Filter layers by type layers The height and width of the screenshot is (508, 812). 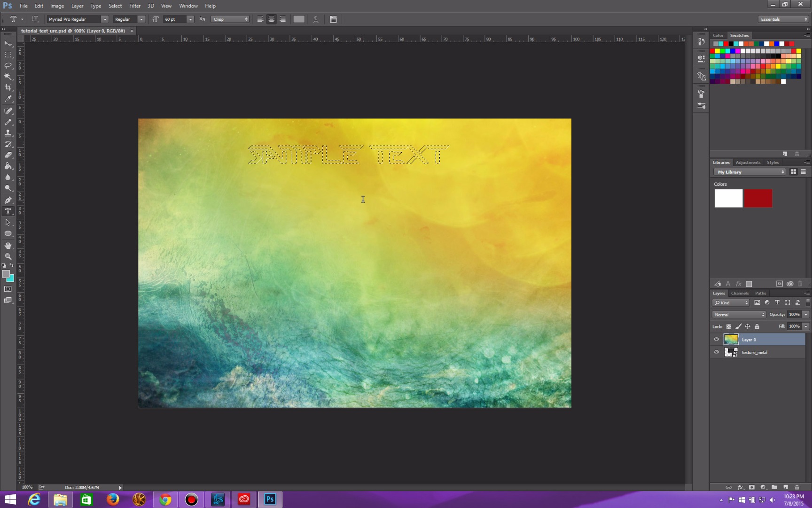(777, 302)
